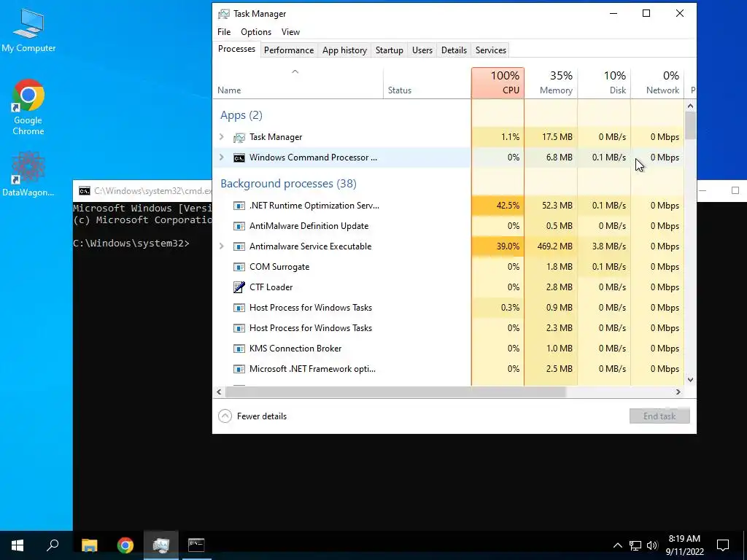The width and height of the screenshot is (747, 560).
Task: Click the End task button
Action: click(x=659, y=416)
